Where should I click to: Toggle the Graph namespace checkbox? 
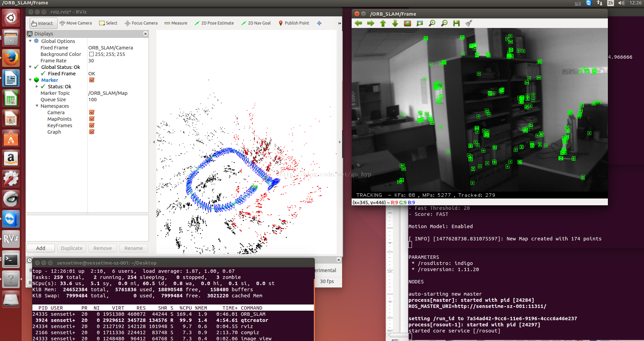pos(92,132)
